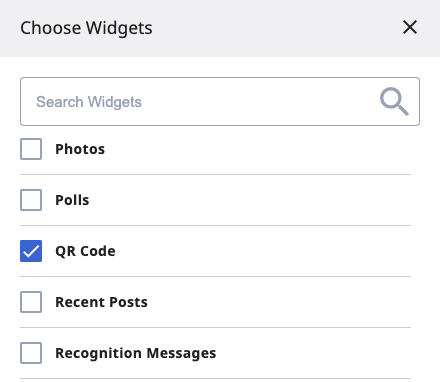Click the Photos label text
This screenshot has height=382, width=440.
tap(80, 149)
